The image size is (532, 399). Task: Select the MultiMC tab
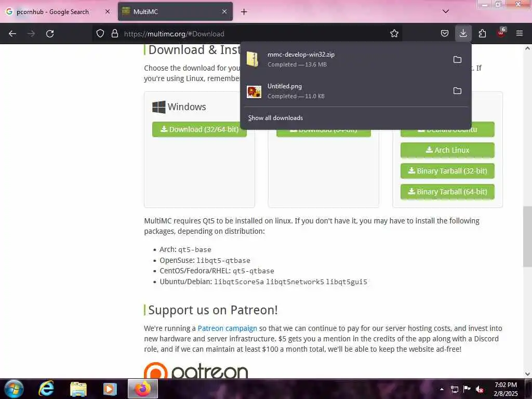(175, 12)
